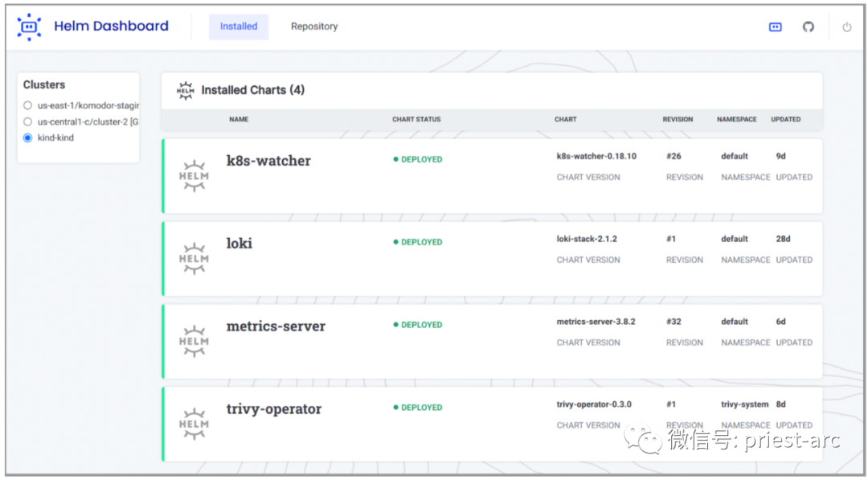Click the NAMESPACE column header

coord(736,120)
